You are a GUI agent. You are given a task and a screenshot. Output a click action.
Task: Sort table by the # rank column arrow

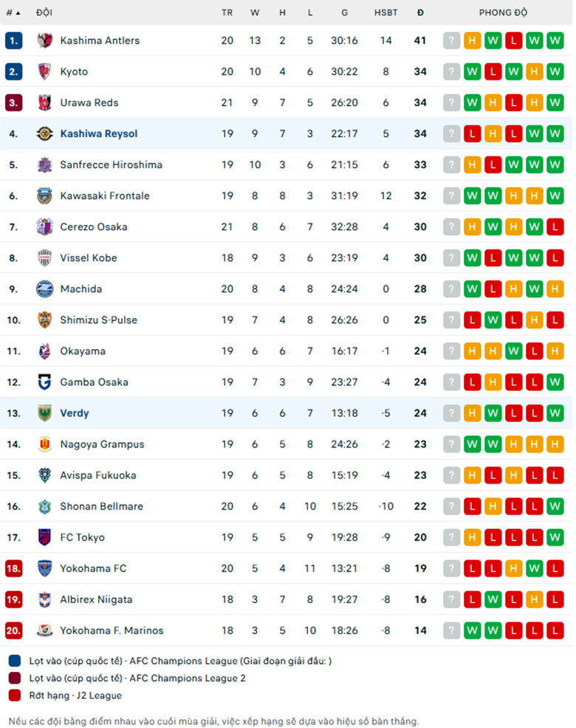13,13
